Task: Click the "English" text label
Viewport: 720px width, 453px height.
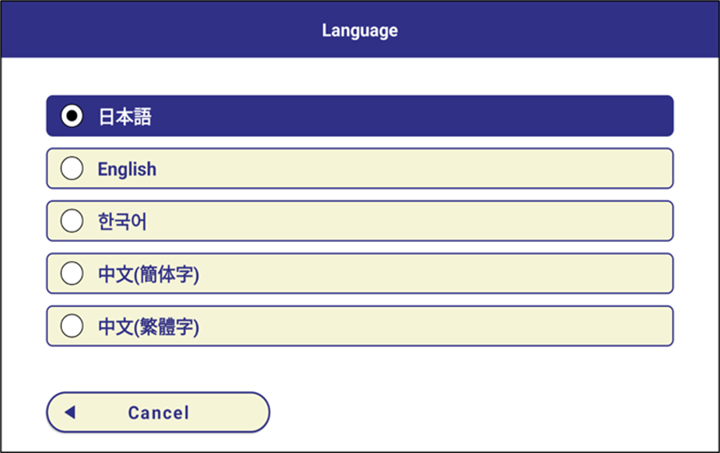Action: [127, 169]
